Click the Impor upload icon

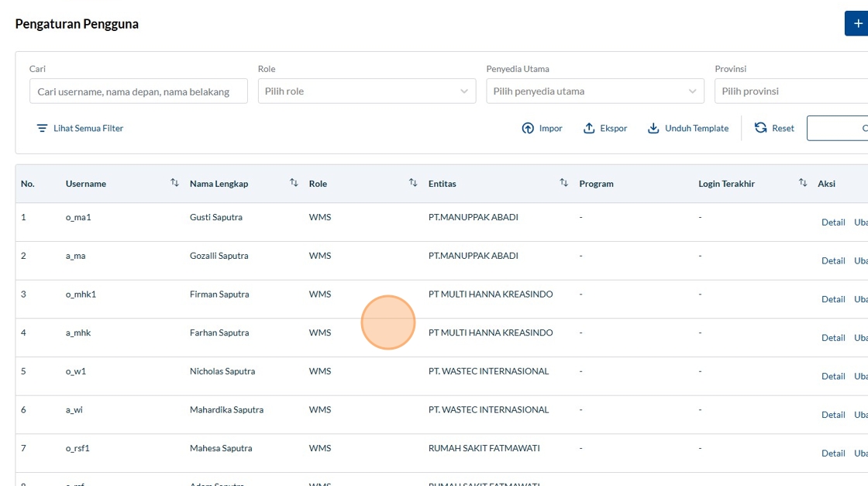click(x=528, y=129)
